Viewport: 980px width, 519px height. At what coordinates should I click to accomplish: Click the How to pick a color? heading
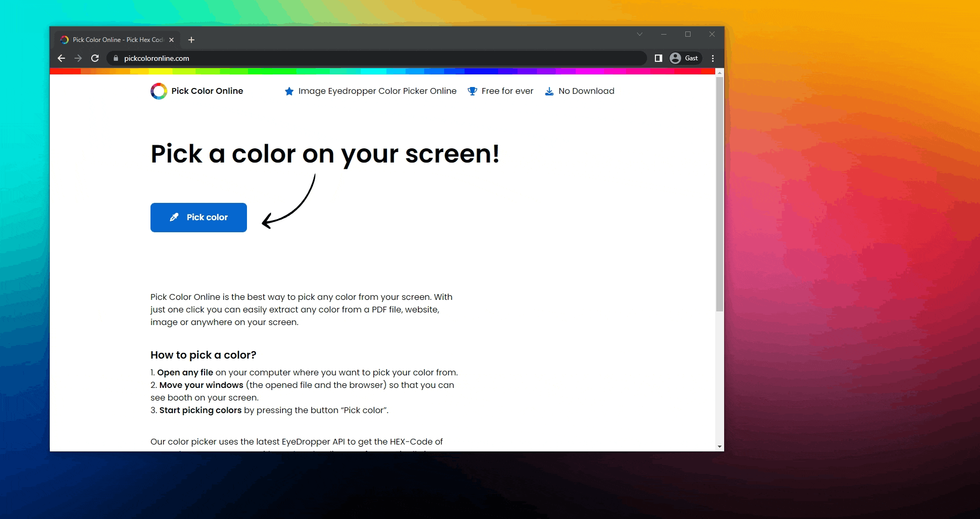click(x=203, y=355)
